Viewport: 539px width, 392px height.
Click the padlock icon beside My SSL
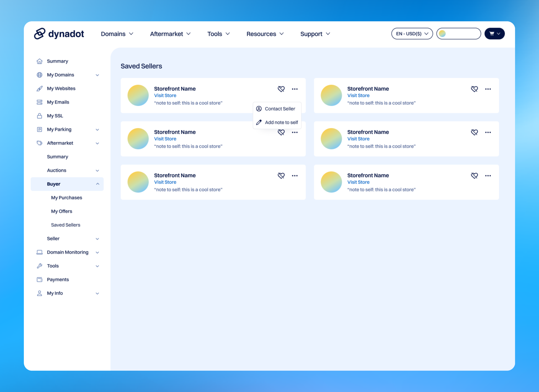click(39, 116)
